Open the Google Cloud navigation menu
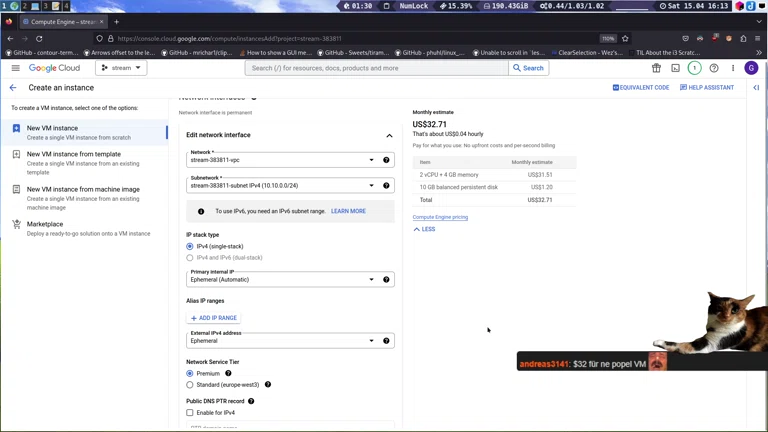This screenshot has width=768, height=432. click(16, 68)
